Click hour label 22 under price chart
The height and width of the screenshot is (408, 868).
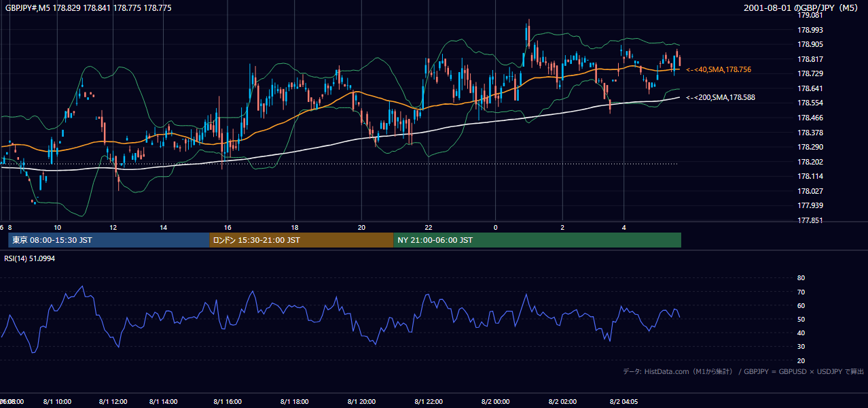point(429,227)
